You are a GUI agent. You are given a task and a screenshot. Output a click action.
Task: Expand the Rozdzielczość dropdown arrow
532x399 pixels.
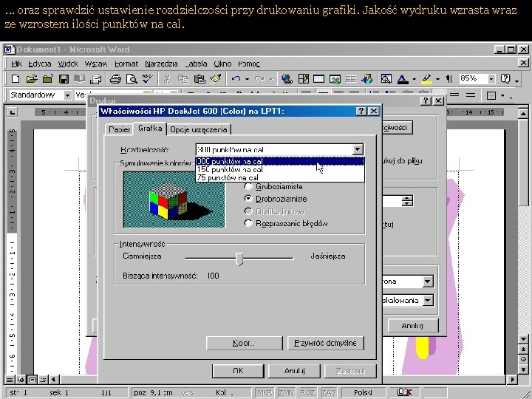pyautogui.click(x=358, y=149)
